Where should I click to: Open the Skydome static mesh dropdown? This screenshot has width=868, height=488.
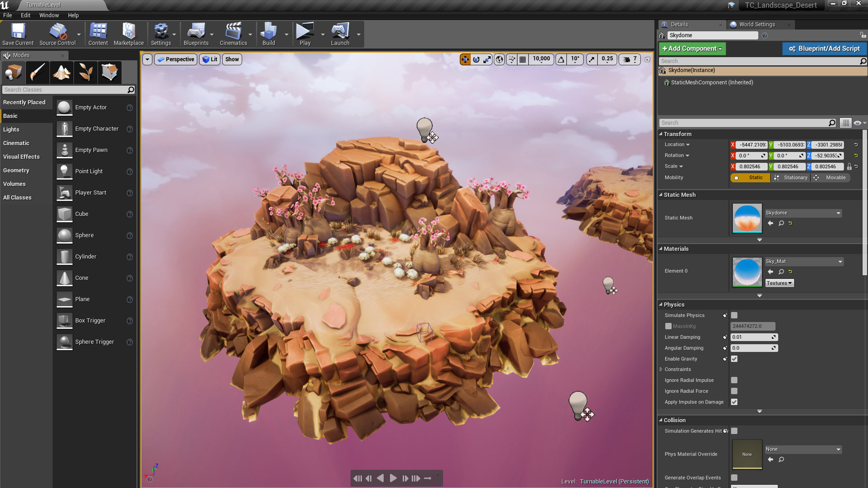[x=803, y=213]
